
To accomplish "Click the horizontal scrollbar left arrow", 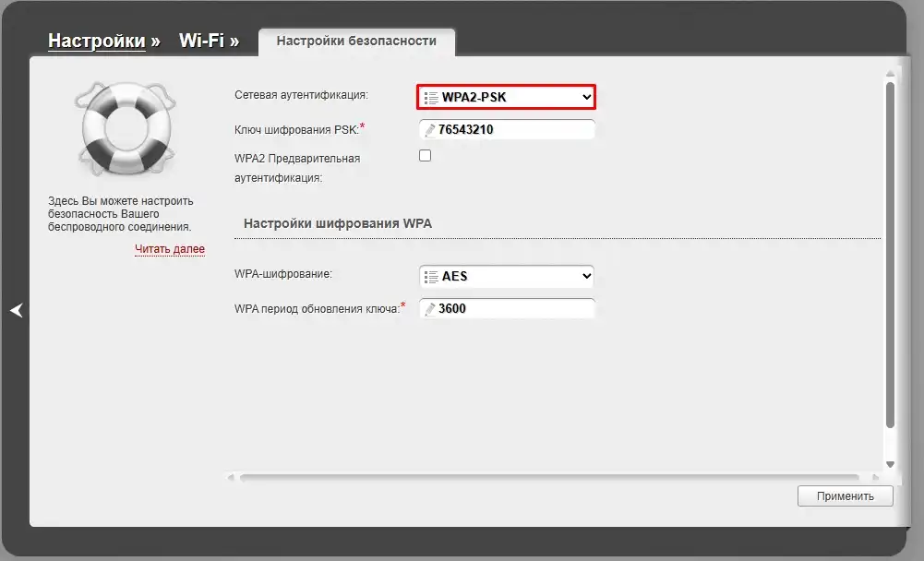I will [231, 476].
